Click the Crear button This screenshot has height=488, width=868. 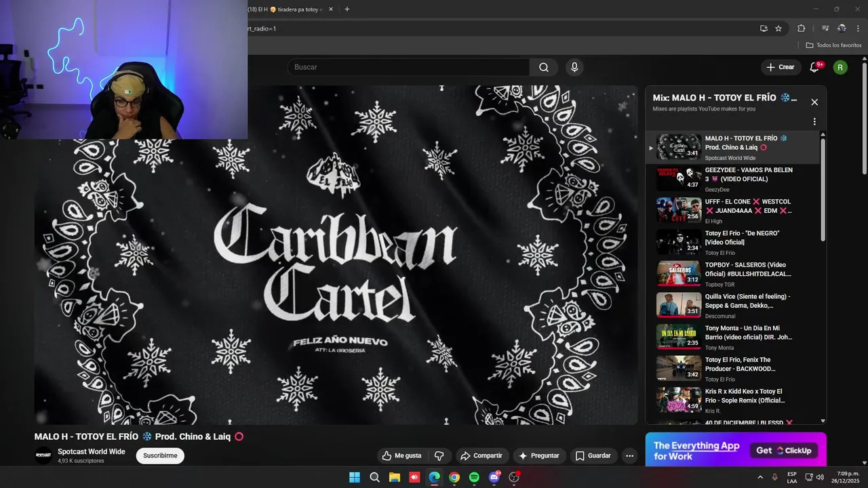click(780, 67)
